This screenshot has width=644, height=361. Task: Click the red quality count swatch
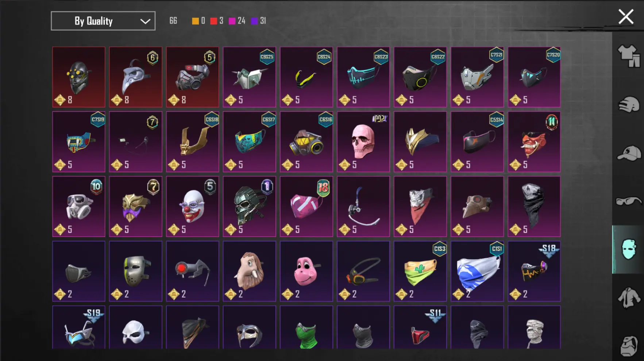pyautogui.click(x=214, y=21)
